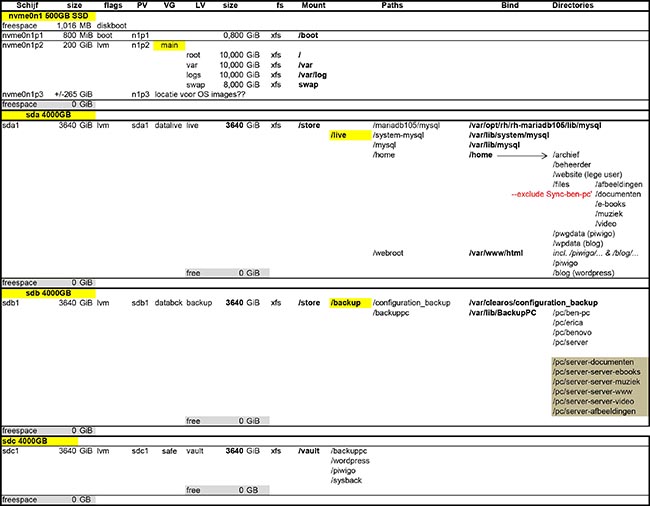Select the "/var/www/html" bind cell
This screenshot has height=506, width=650.
click(496, 253)
